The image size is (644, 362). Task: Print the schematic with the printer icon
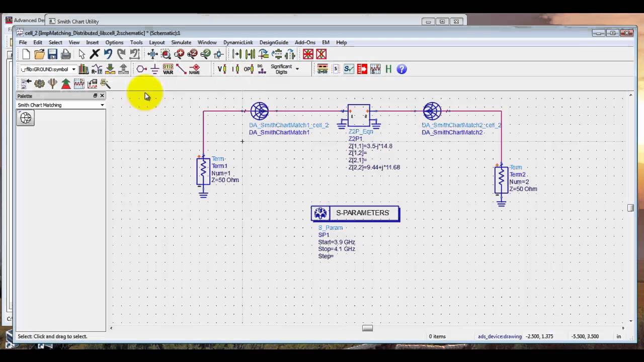(66, 54)
